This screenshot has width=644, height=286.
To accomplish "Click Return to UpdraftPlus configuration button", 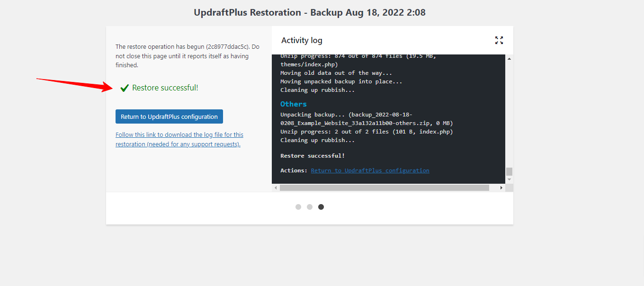I will coord(169,116).
